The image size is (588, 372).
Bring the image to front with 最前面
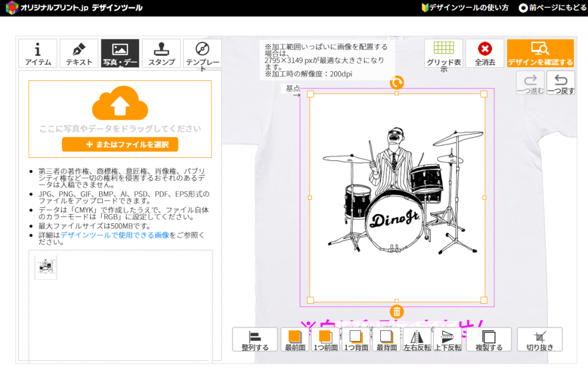coord(295,340)
